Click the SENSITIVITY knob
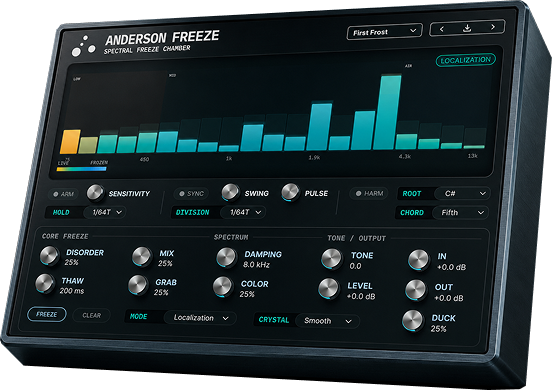The width and height of the screenshot is (552, 391). click(95, 193)
